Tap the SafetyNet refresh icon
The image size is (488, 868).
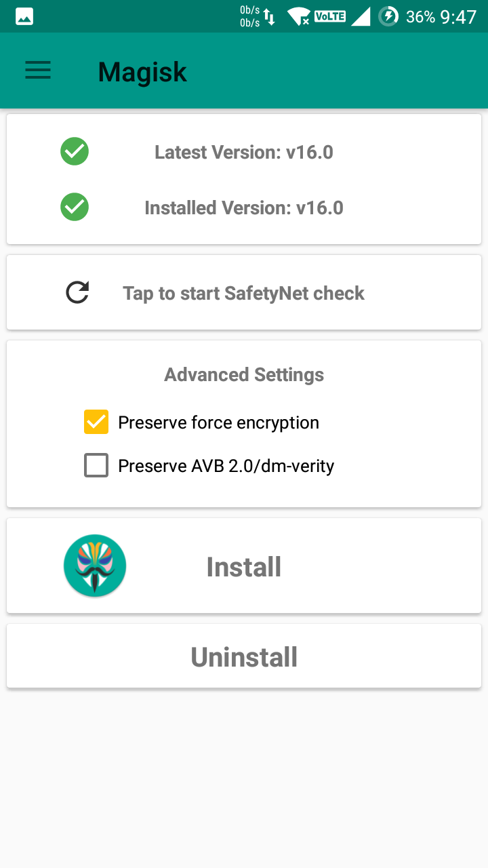pos(77,293)
